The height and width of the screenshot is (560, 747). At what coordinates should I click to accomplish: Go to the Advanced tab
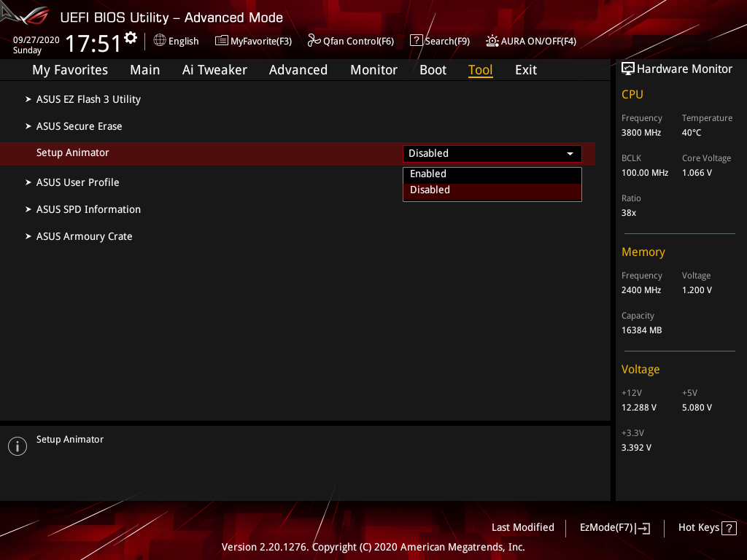[298, 70]
